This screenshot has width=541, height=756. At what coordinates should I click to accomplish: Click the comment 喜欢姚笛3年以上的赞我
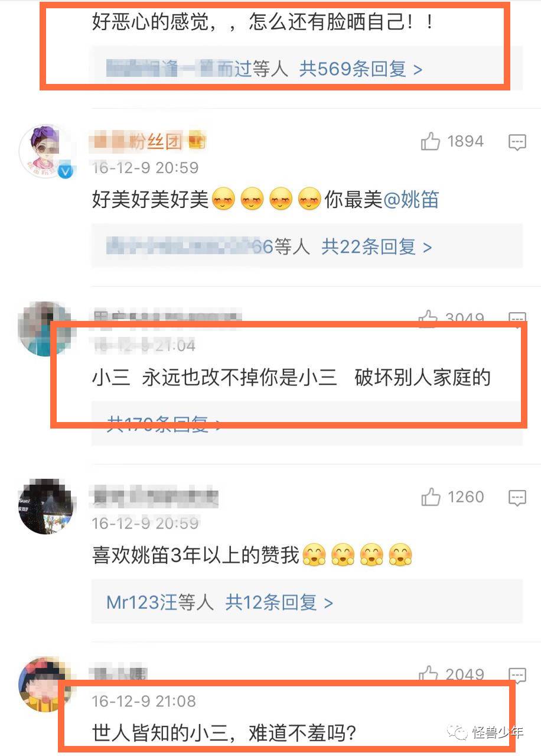[252, 556]
